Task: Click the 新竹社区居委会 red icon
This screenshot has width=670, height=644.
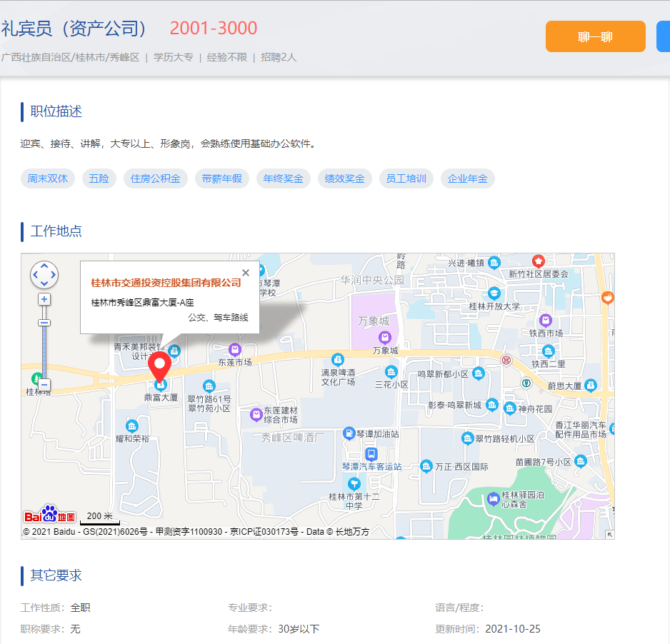Action: pyautogui.click(x=539, y=261)
